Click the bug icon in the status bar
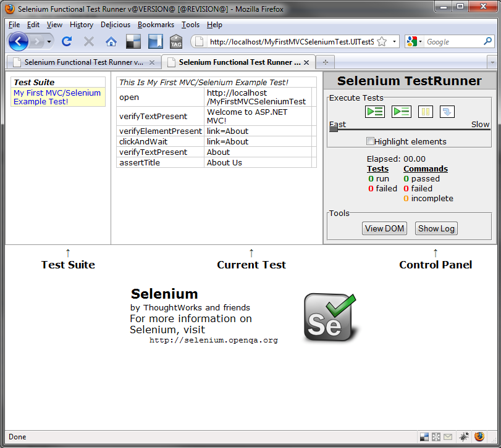The image size is (501, 448). point(464,437)
